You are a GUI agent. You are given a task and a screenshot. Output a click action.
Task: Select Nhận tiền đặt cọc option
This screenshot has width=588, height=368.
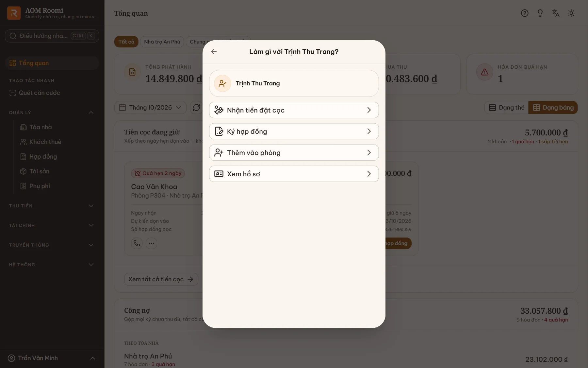click(x=294, y=110)
